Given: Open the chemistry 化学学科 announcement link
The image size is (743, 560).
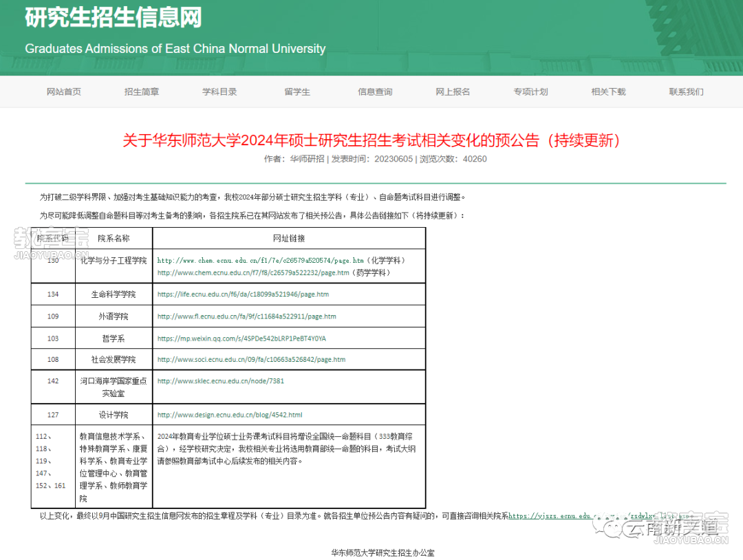Looking at the screenshot, I should [260, 261].
